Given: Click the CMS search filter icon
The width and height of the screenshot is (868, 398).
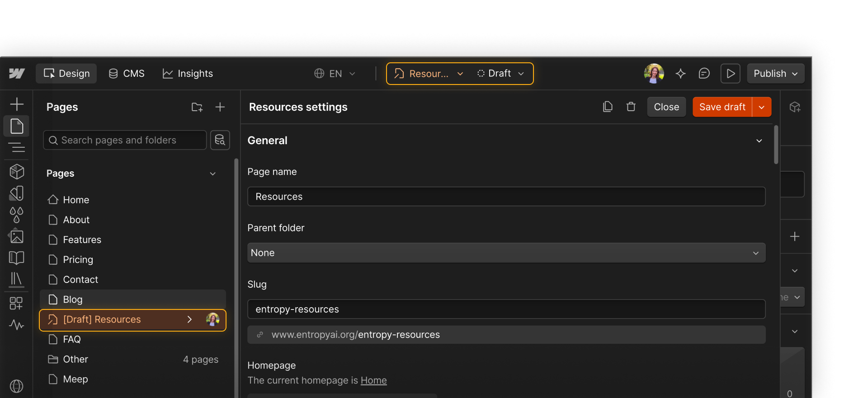Looking at the screenshot, I should click(220, 140).
